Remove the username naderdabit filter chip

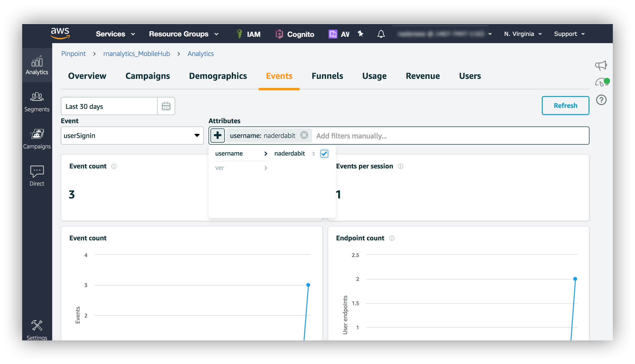304,135
